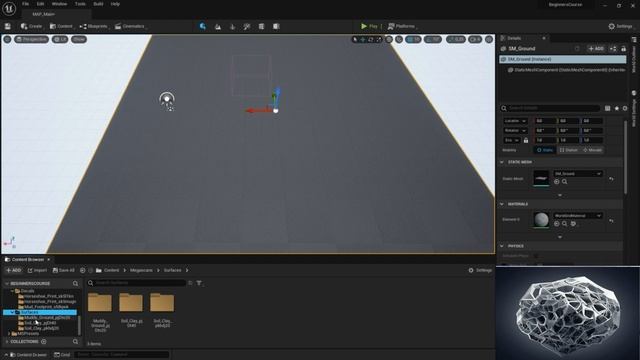Set mobility to Movable
Screen dimensions: 640x360
(x=593, y=150)
